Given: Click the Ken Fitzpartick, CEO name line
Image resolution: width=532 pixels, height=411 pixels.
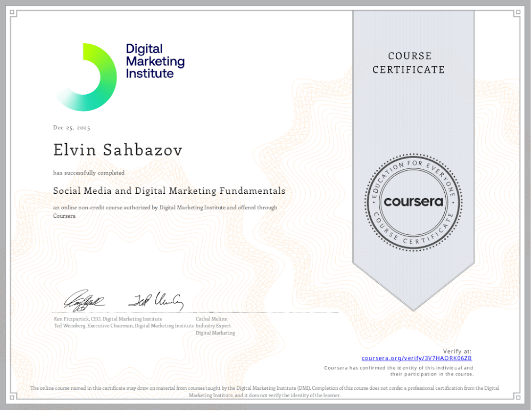Looking at the screenshot, I should coord(108,319).
